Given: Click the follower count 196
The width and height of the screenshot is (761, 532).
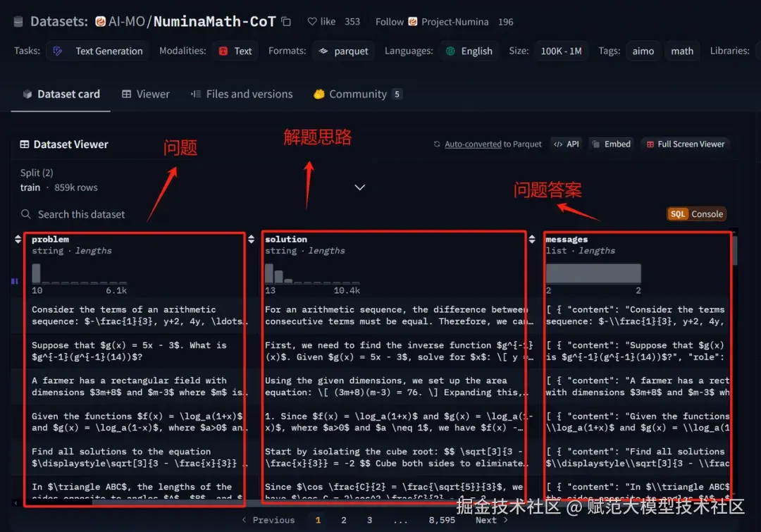Looking at the screenshot, I should pyautogui.click(x=506, y=22).
